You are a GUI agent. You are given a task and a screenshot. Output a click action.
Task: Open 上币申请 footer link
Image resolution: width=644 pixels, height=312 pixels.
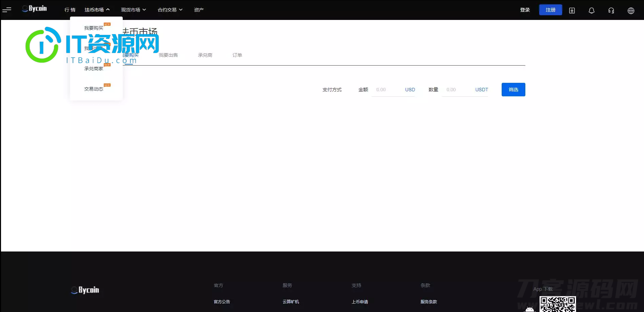pyautogui.click(x=360, y=302)
